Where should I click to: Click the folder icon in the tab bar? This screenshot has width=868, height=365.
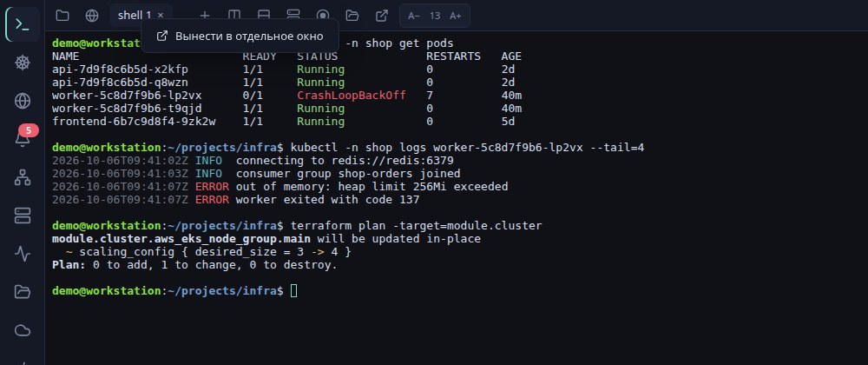[62, 16]
